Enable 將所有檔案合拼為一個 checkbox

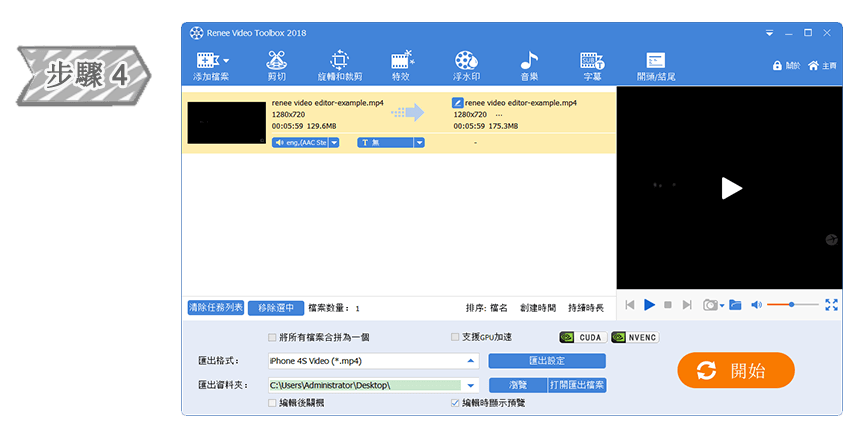point(273,337)
